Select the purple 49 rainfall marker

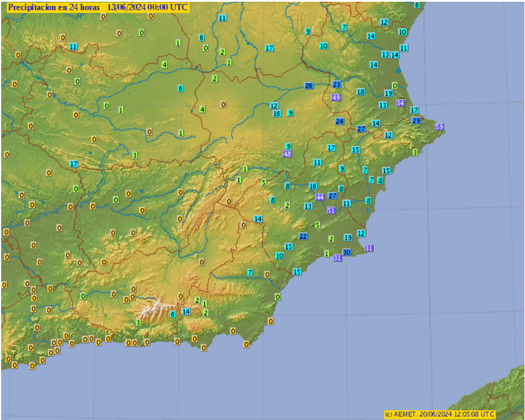[x=336, y=98]
